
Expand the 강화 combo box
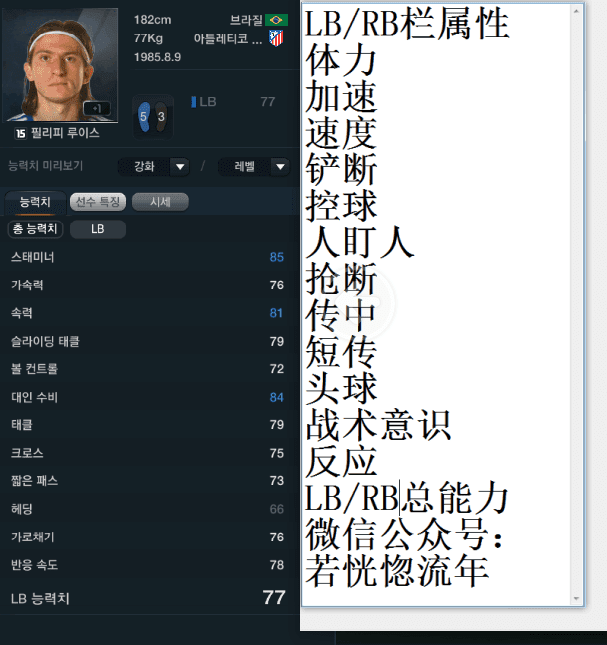pos(154,167)
